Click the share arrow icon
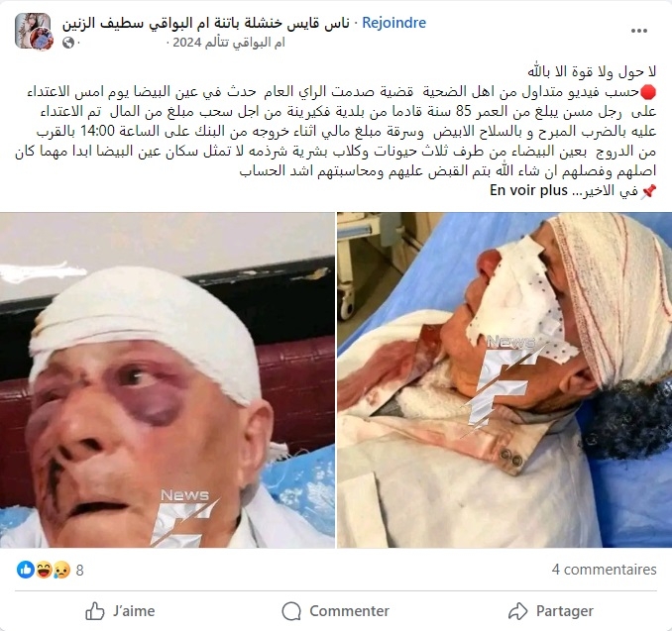672x631 pixels. 517,611
